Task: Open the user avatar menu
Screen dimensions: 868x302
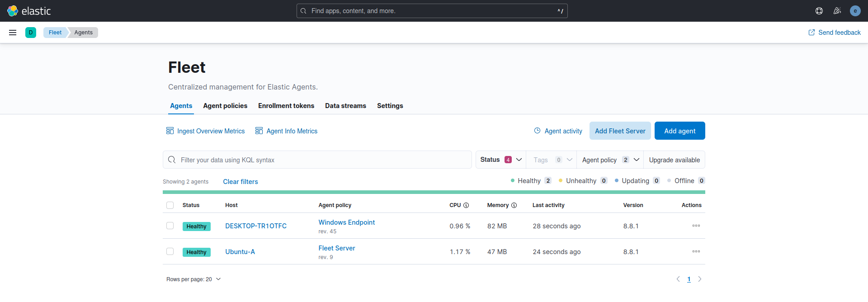Action: pyautogui.click(x=855, y=11)
